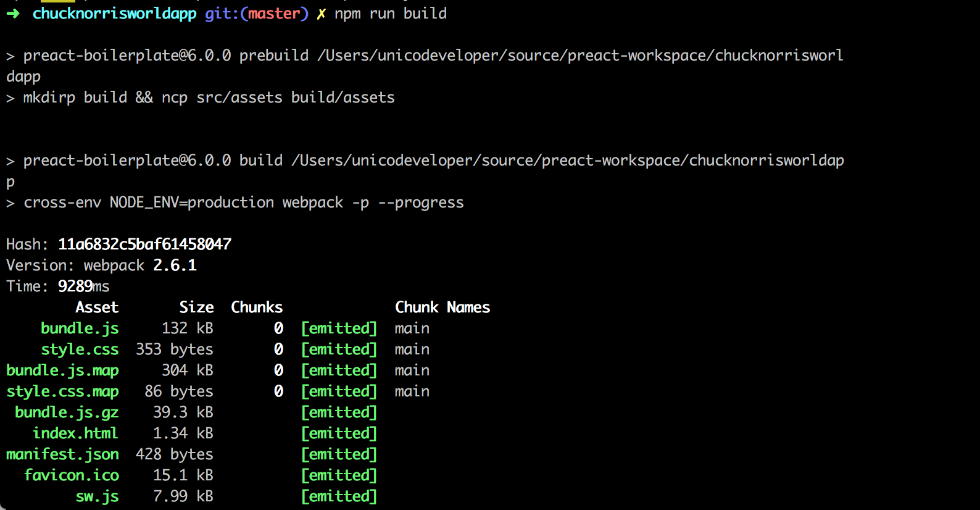Click the 39.3 kB size value

pos(183,412)
